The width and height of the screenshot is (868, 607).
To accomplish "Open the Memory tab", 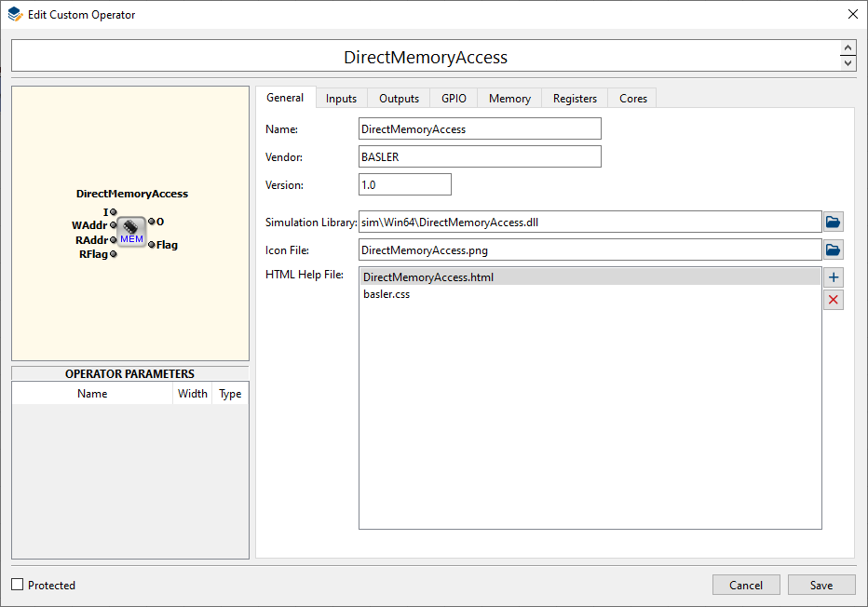I will pyautogui.click(x=509, y=99).
